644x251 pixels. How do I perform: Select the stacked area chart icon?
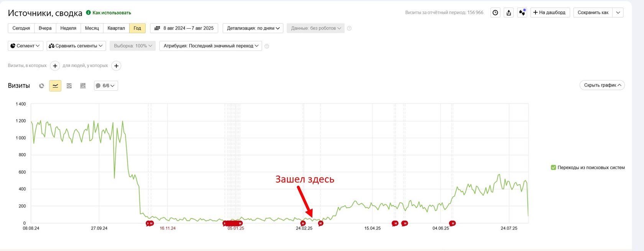pos(69,86)
